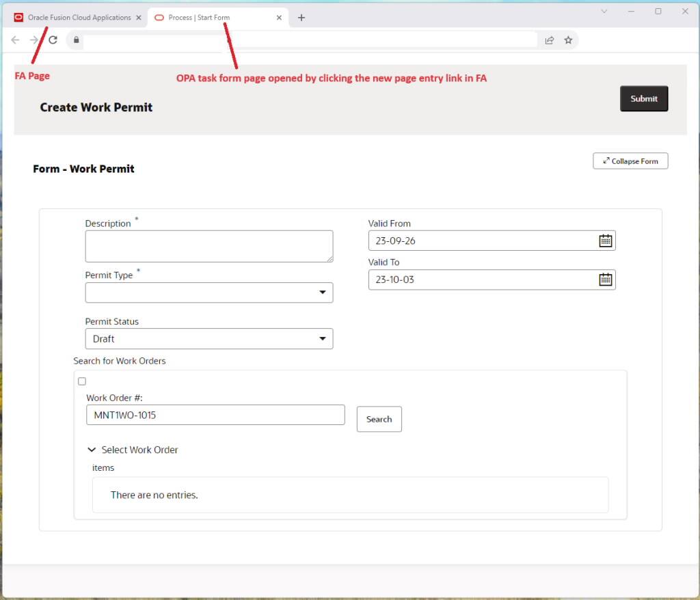This screenshot has height=600, width=700.
Task: Open the Permit Type dropdown
Action: [322, 292]
